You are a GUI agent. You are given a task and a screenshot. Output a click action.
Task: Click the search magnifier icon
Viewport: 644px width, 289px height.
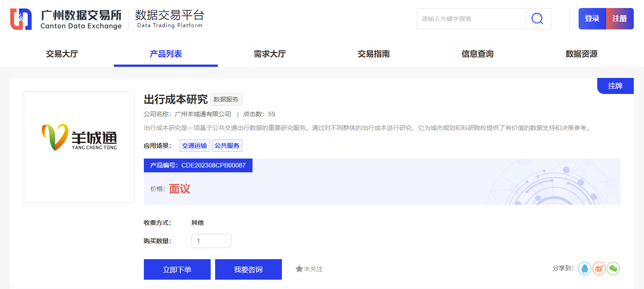tap(538, 19)
